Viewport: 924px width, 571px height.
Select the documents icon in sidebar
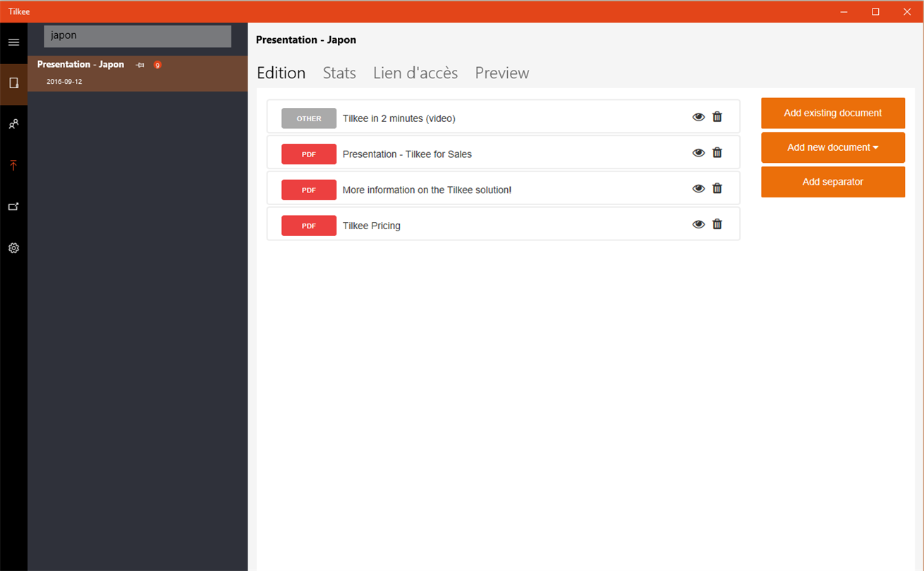(x=13, y=83)
